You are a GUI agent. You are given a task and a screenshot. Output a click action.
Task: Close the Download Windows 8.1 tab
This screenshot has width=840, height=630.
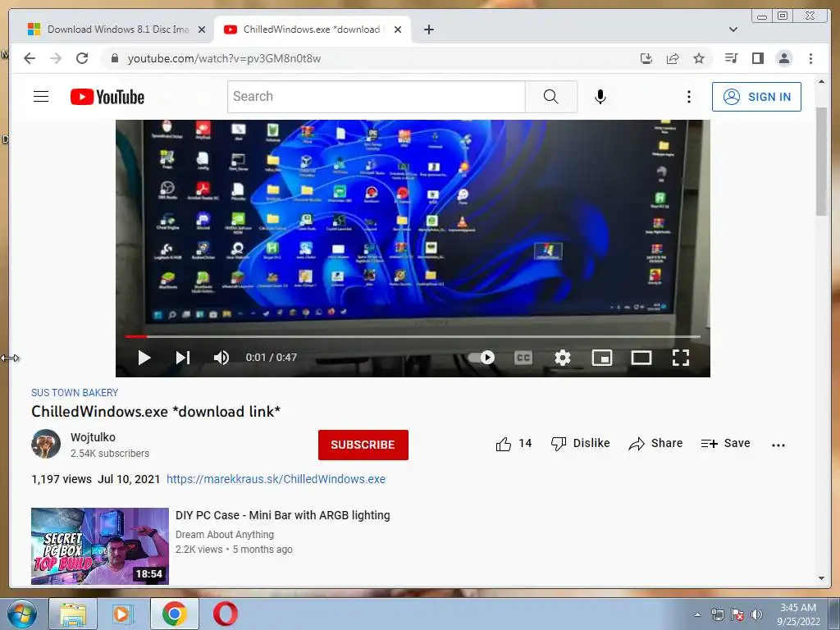click(x=202, y=30)
